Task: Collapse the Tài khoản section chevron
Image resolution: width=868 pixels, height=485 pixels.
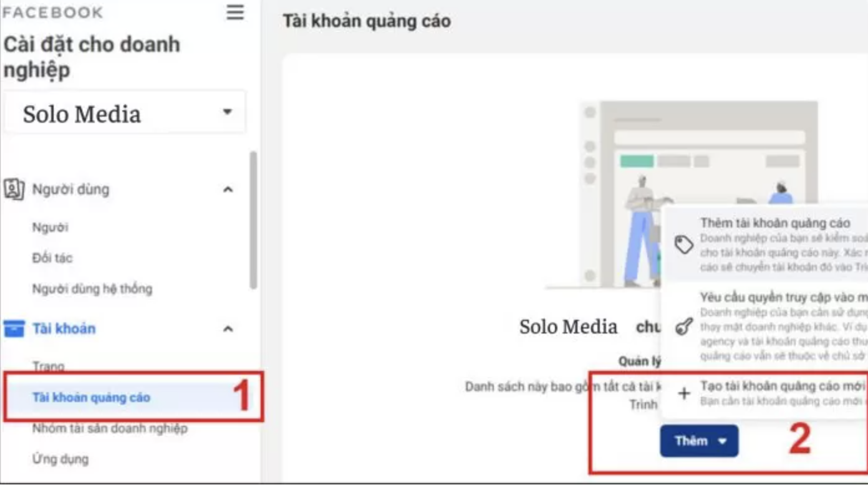Action: (228, 329)
